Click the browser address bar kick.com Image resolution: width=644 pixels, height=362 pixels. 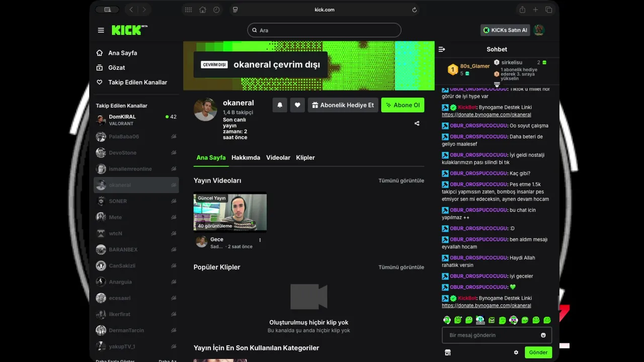(325, 10)
